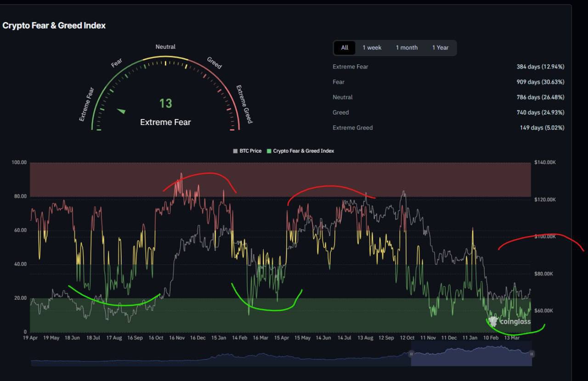Click the Neutral row showing 786 days
This screenshot has width=588, height=381.
(x=448, y=97)
